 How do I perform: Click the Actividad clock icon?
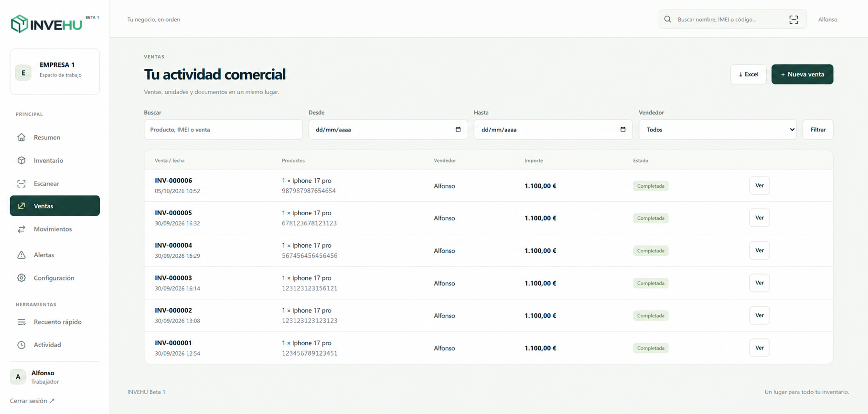[21, 345]
